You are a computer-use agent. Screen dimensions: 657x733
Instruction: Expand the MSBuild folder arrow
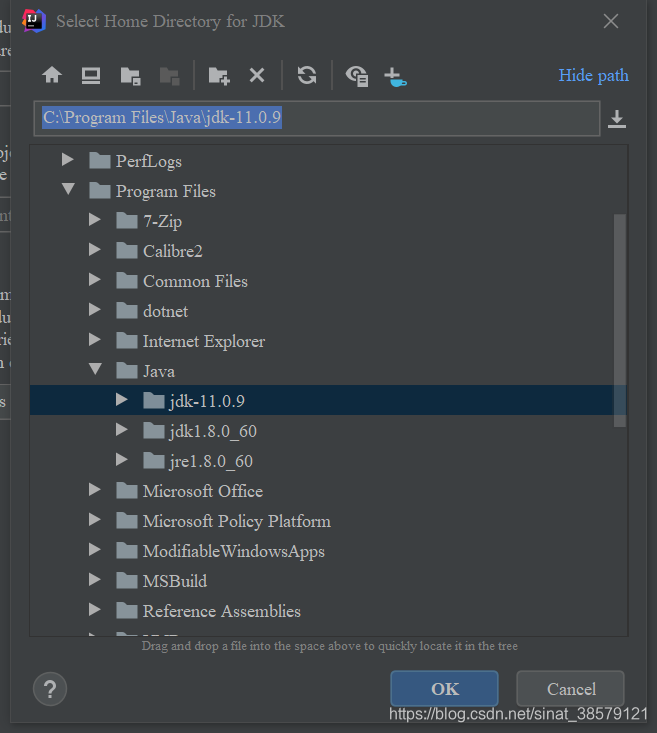tap(95, 580)
